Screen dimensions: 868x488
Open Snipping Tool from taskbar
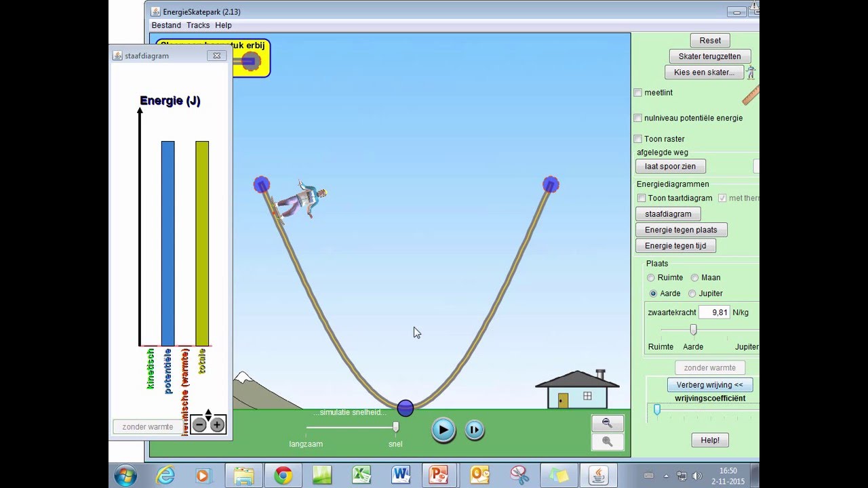coord(519,475)
